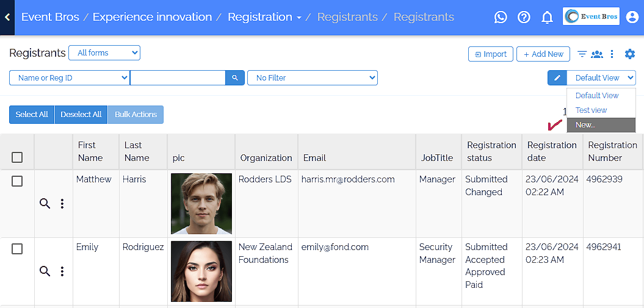The image size is (644, 308).
Task: Click the pencil edit view icon
Action: (x=557, y=78)
